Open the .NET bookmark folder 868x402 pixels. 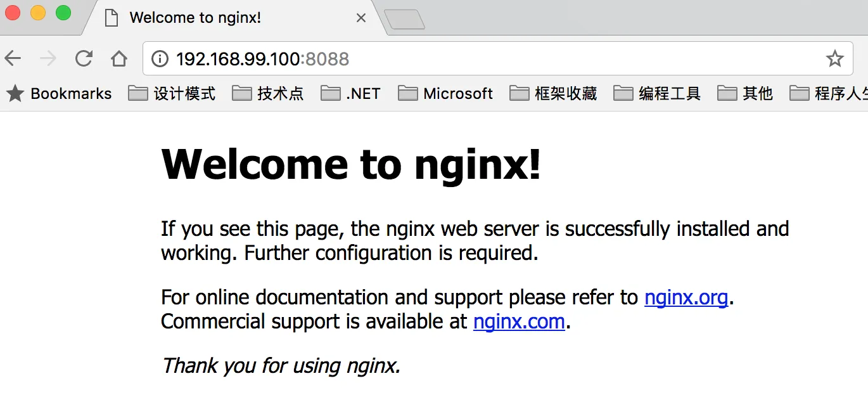350,94
